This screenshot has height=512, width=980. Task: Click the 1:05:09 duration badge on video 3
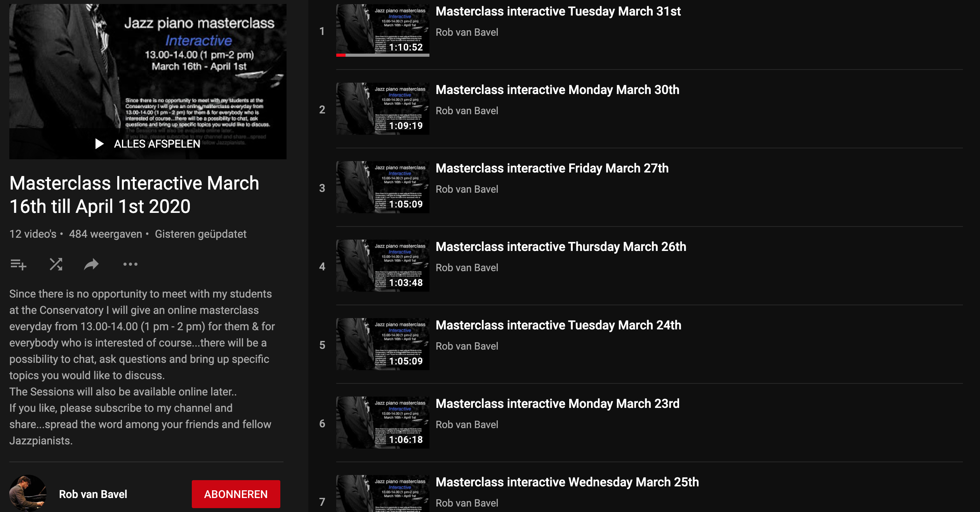click(406, 204)
